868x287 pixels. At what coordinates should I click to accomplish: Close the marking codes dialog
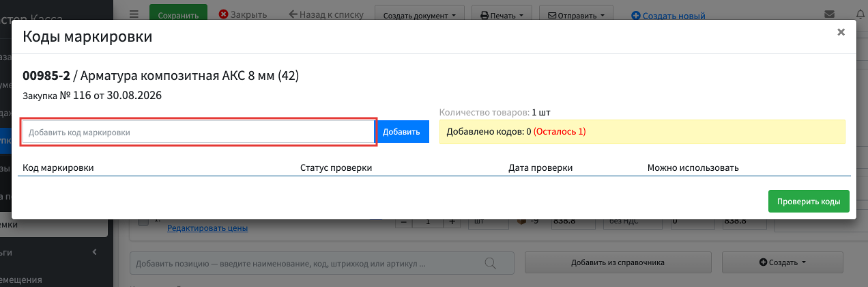tap(841, 32)
